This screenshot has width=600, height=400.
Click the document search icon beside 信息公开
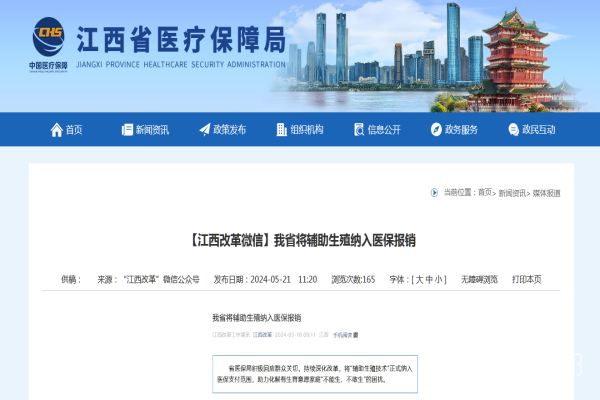coord(359,129)
